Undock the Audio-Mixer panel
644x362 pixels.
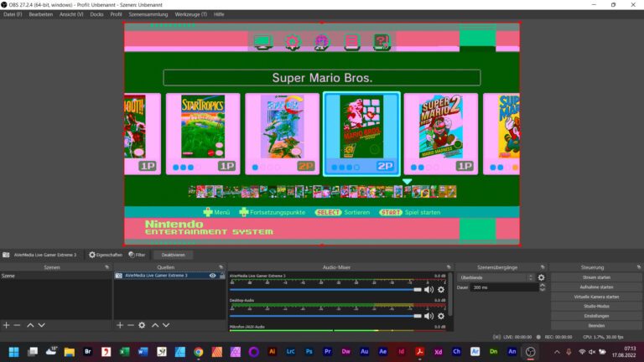tap(449, 267)
